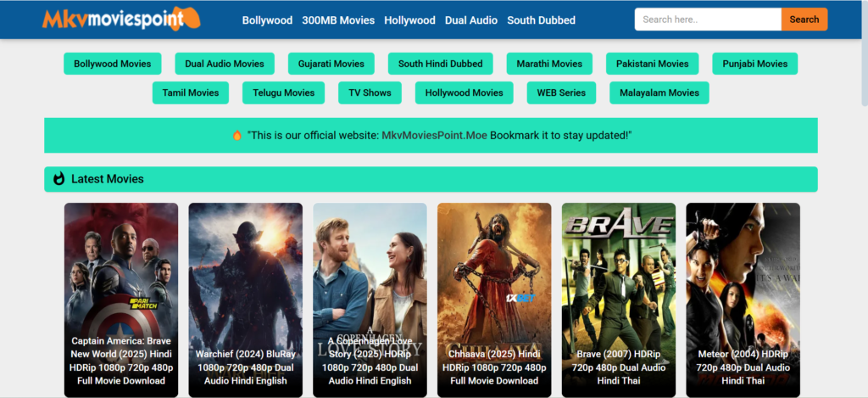Select the Gujarati Movies category button
This screenshot has height=398, width=868.
click(x=331, y=64)
